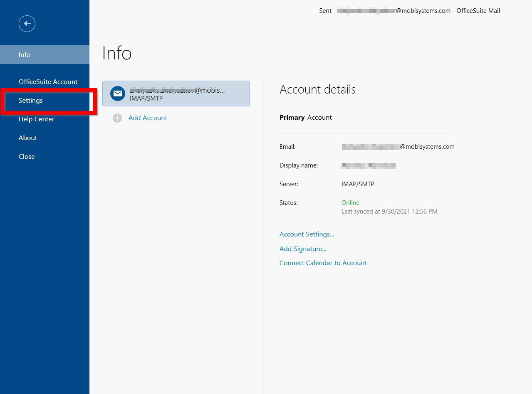Click the Display name label
532x394 pixels.
(299, 165)
